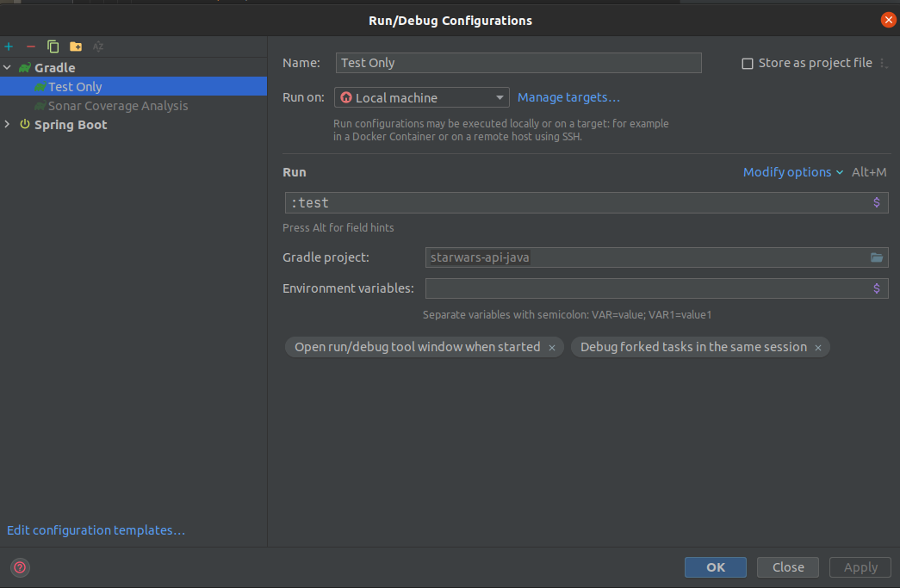The image size is (900, 588).
Task: Expand the Spring Boot tree node
Action: pos(8,125)
